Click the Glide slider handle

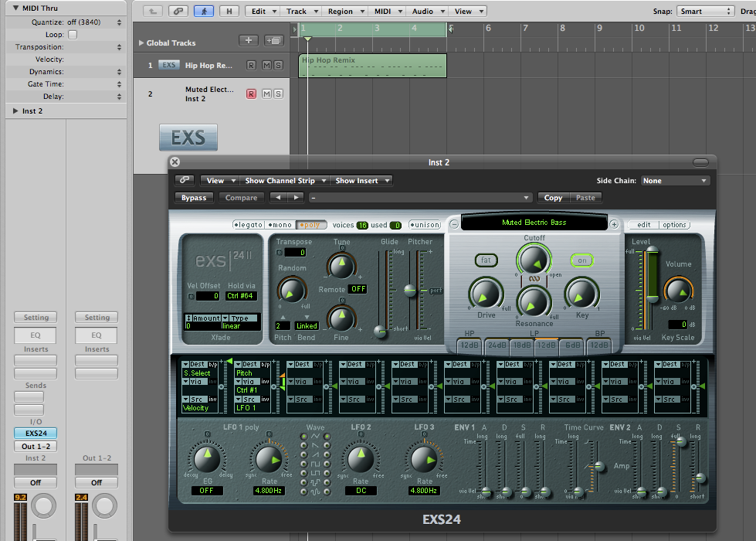[x=380, y=331]
